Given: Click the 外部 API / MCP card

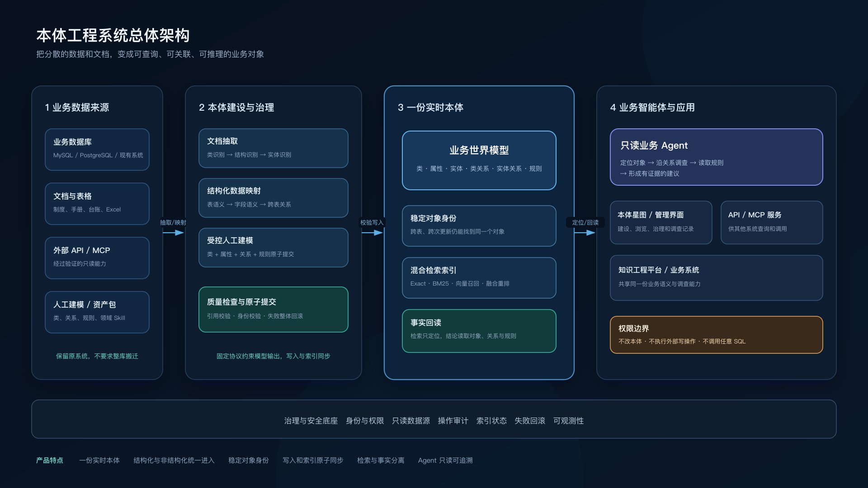Looking at the screenshot, I should coord(97,258).
